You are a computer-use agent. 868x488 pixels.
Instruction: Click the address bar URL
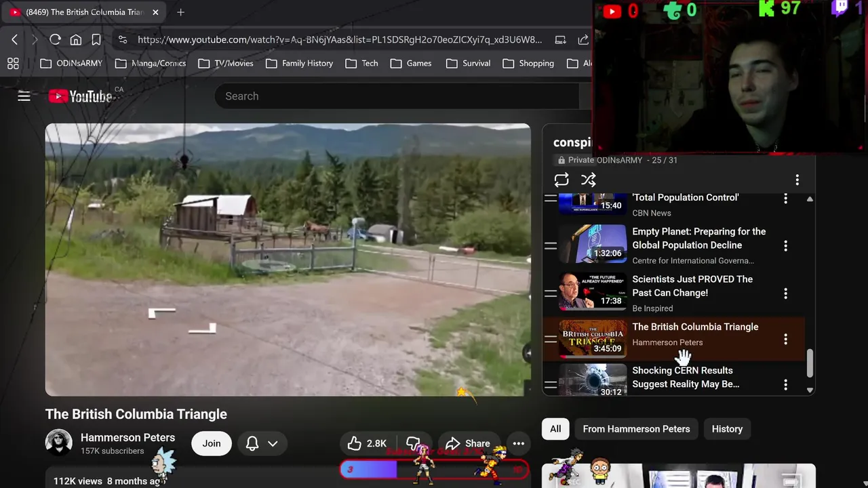click(340, 40)
